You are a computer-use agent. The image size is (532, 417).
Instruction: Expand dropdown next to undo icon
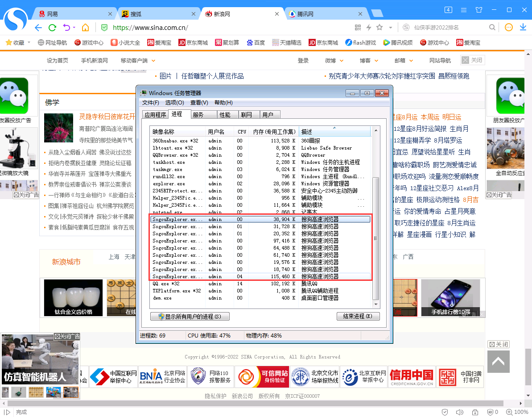tap(74, 28)
